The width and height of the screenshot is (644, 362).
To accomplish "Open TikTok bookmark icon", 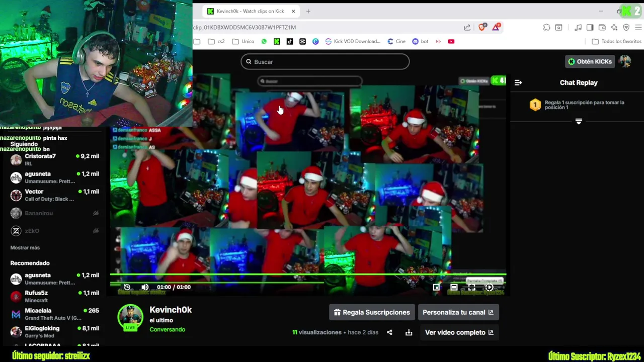I will tap(290, 41).
